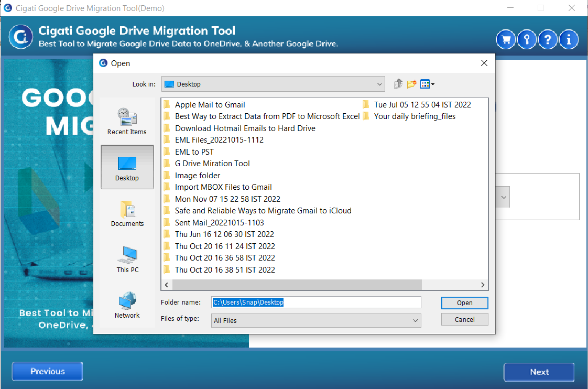This screenshot has width=588, height=389.
Task: Click the Desktop monitor icon in Look in
Action: 169,84
